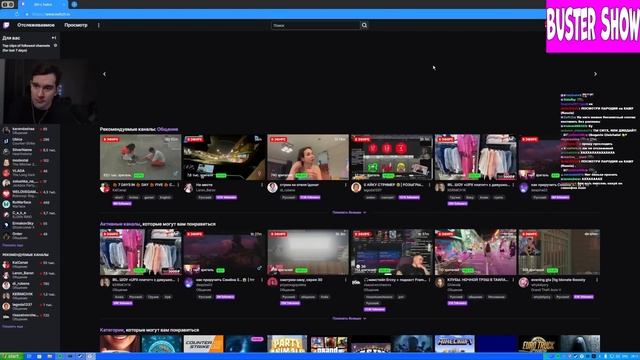Open KatCenat in recommended sidebar channels
The width and height of the screenshot is (640, 360).
[x=29, y=264]
